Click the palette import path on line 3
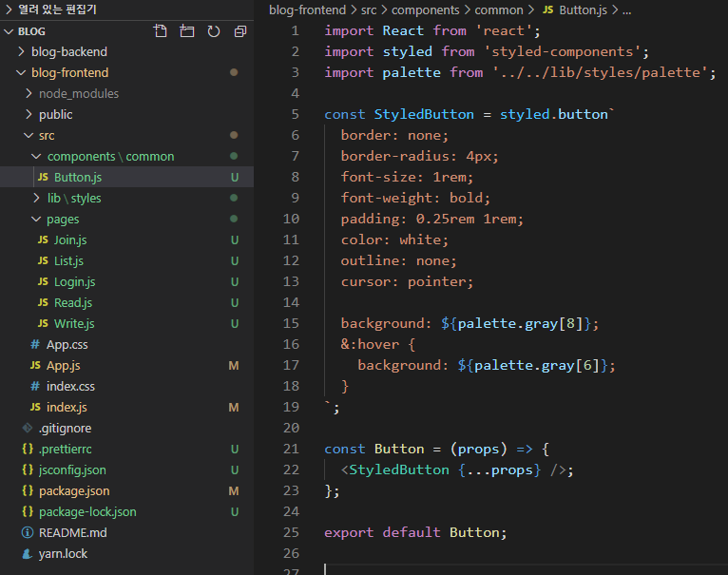 coord(601,72)
